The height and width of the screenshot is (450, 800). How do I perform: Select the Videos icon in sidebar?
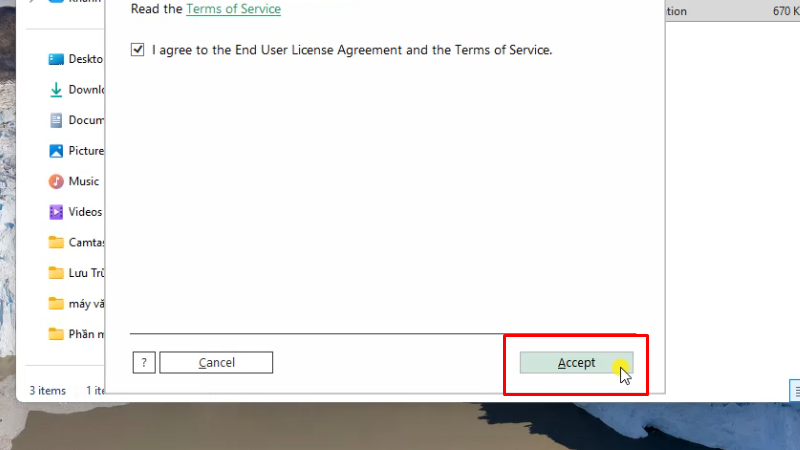click(56, 212)
